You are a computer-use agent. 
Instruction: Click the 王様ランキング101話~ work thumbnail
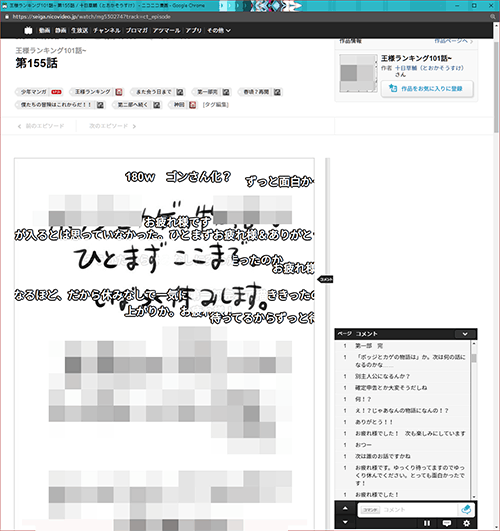coord(358,73)
